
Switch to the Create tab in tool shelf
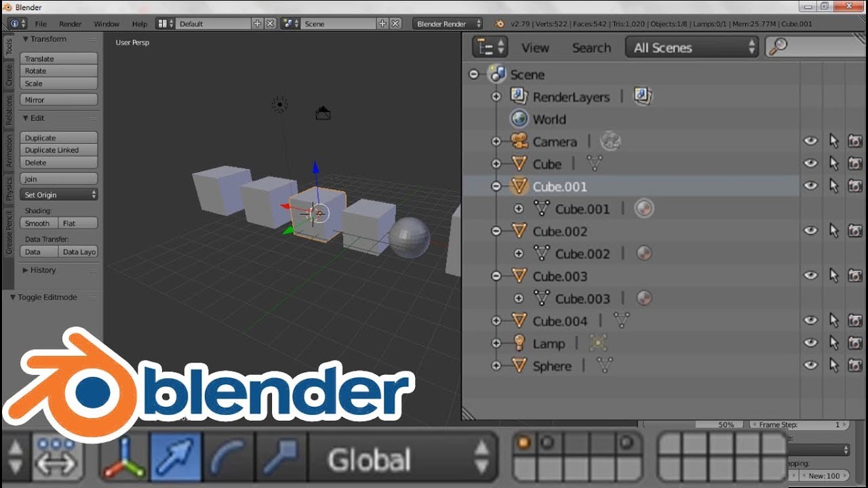tap(9, 75)
